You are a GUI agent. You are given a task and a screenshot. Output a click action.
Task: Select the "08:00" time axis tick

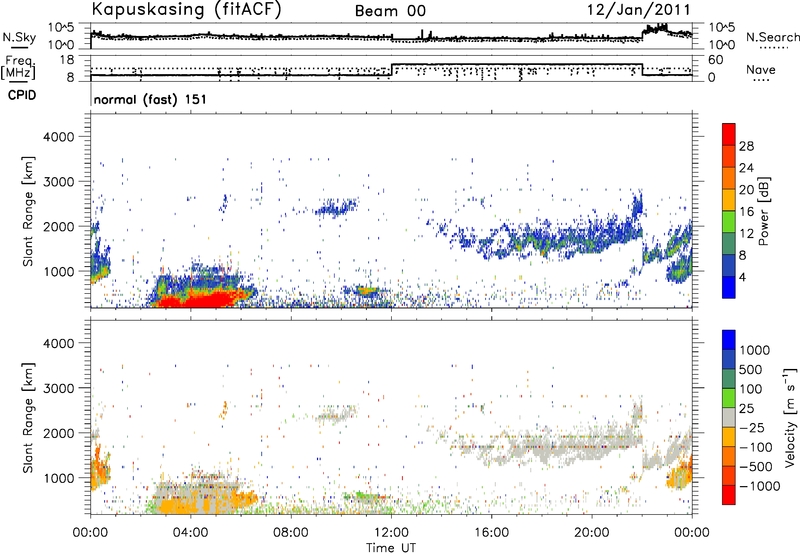(291, 533)
